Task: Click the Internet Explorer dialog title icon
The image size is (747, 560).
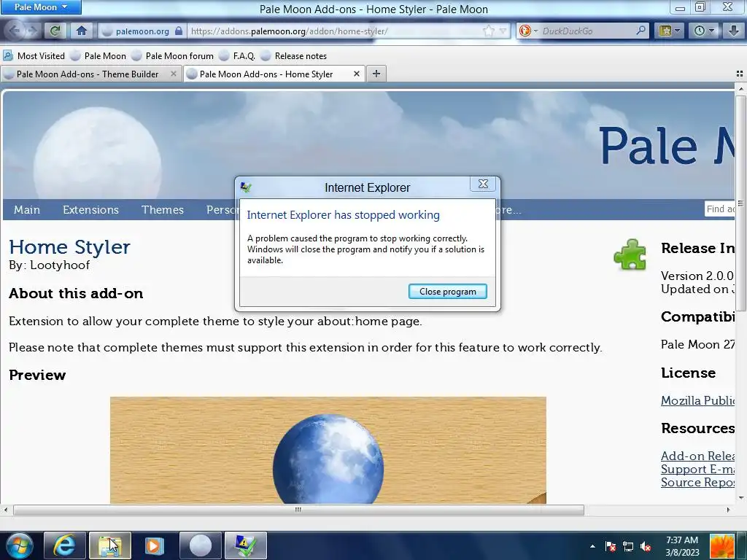Action: click(x=246, y=187)
